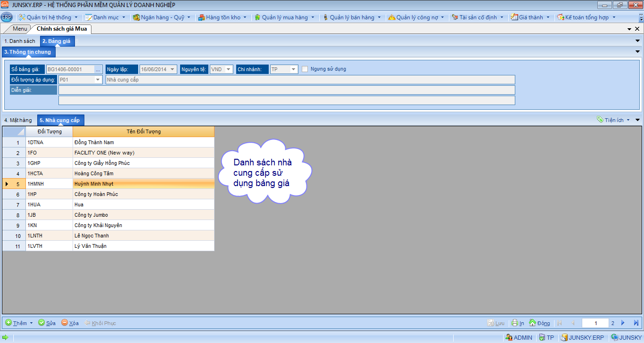Click the round ERP logo icon

click(x=7, y=17)
